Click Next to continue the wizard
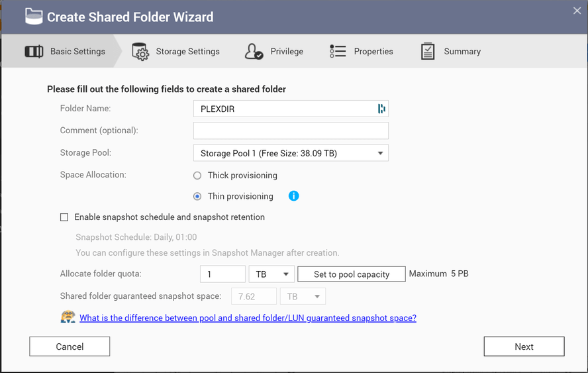Viewport: 588px width, 373px height. (x=524, y=346)
